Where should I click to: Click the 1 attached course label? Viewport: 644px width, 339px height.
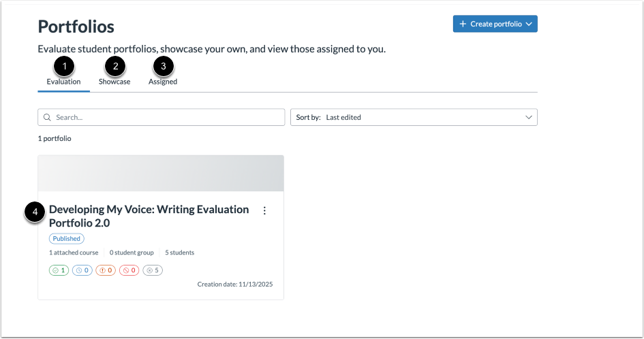tap(74, 253)
